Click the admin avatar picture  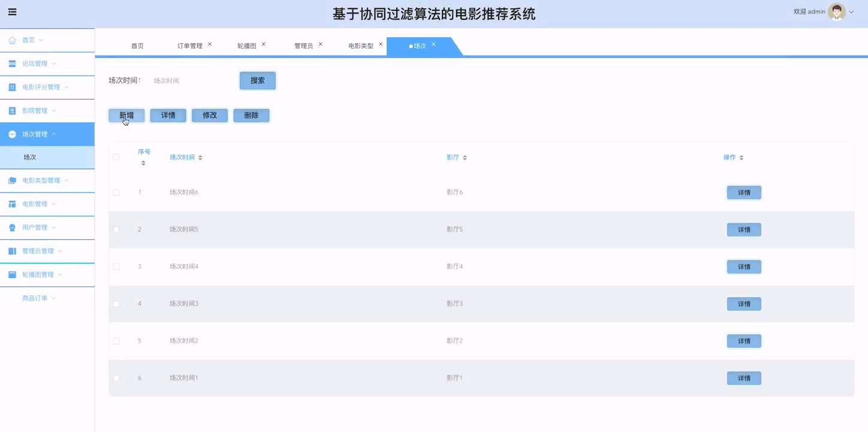pyautogui.click(x=837, y=11)
